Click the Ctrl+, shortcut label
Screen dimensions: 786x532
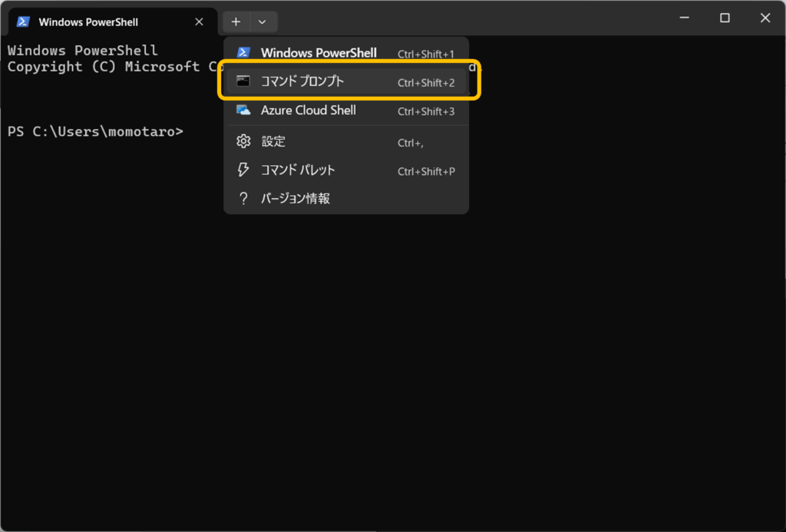(x=411, y=143)
